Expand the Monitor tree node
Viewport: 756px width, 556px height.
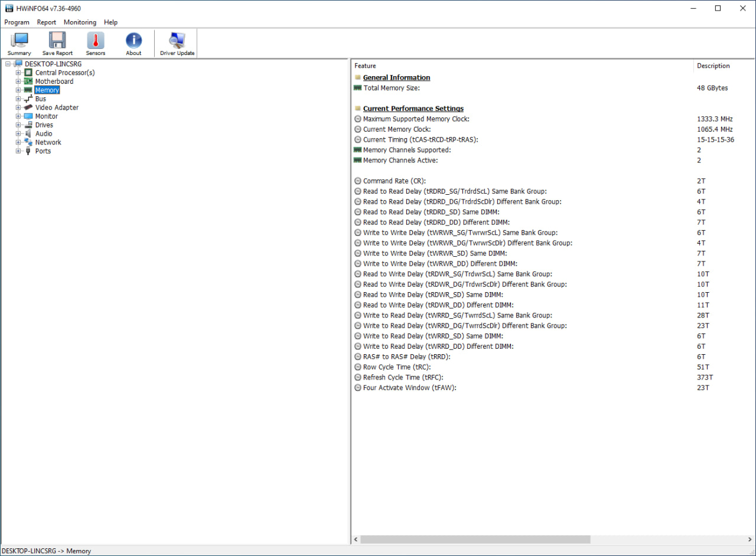18,116
